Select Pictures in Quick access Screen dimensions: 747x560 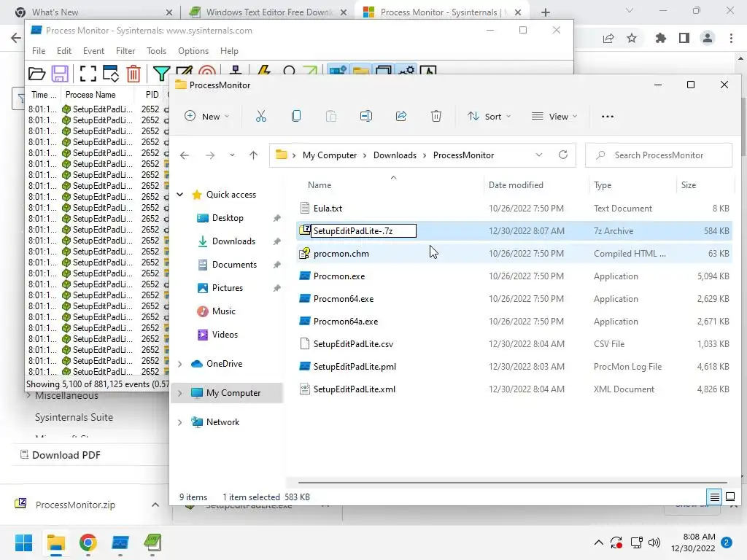tap(228, 288)
